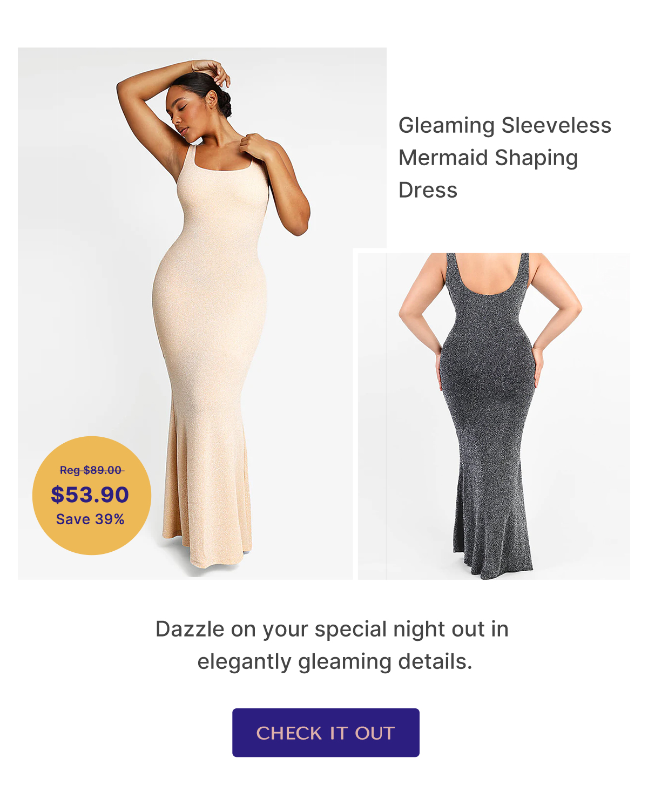Click the $53.90 sale price
Screen dimensions: 648x812
point(90,495)
